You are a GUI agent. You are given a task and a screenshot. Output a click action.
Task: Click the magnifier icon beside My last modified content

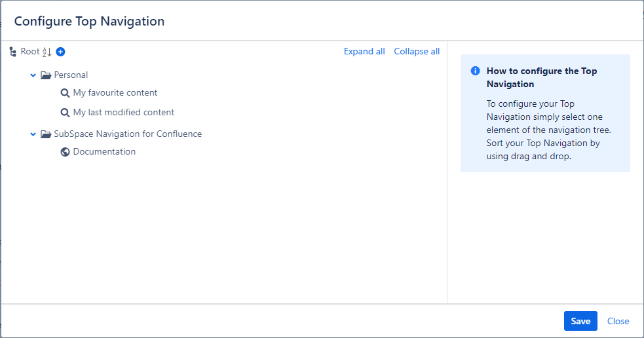tap(65, 113)
